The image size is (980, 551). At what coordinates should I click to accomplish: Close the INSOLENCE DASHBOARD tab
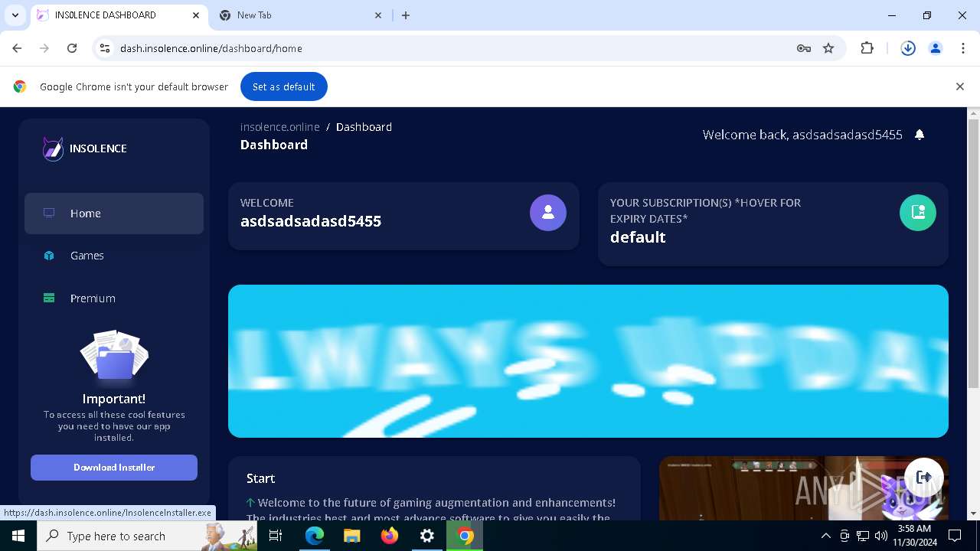(x=196, y=15)
